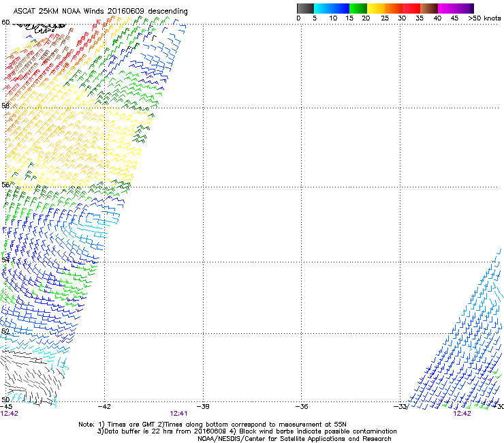Screen dimensions: 504x443
Task: Click the 'Note: 1) Times are GMT' line
Action: (x=212, y=425)
